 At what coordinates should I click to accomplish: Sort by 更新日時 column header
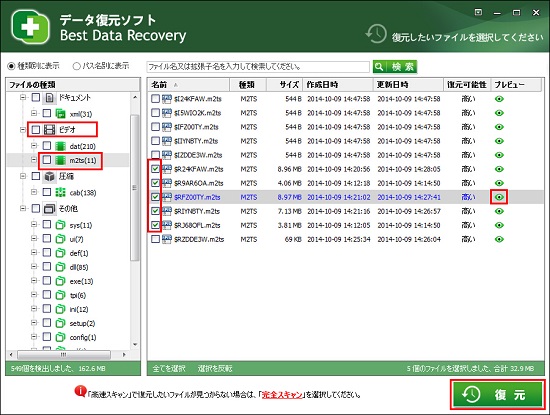[x=408, y=85]
